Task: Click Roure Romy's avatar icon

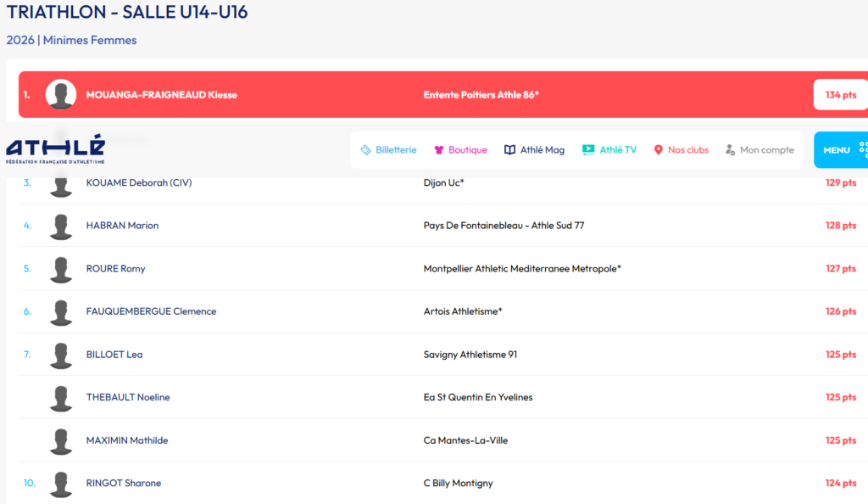Action: pyautogui.click(x=61, y=269)
